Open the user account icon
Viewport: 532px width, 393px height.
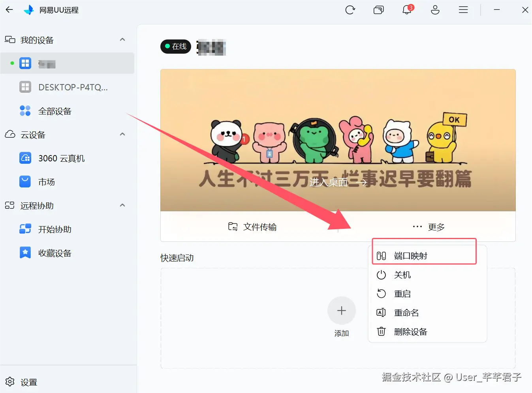point(435,10)
